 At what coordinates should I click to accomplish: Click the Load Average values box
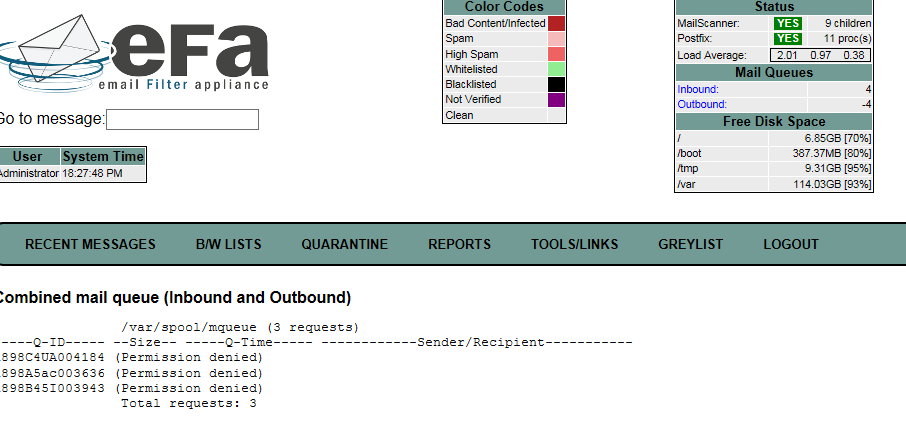click(820, 55)
